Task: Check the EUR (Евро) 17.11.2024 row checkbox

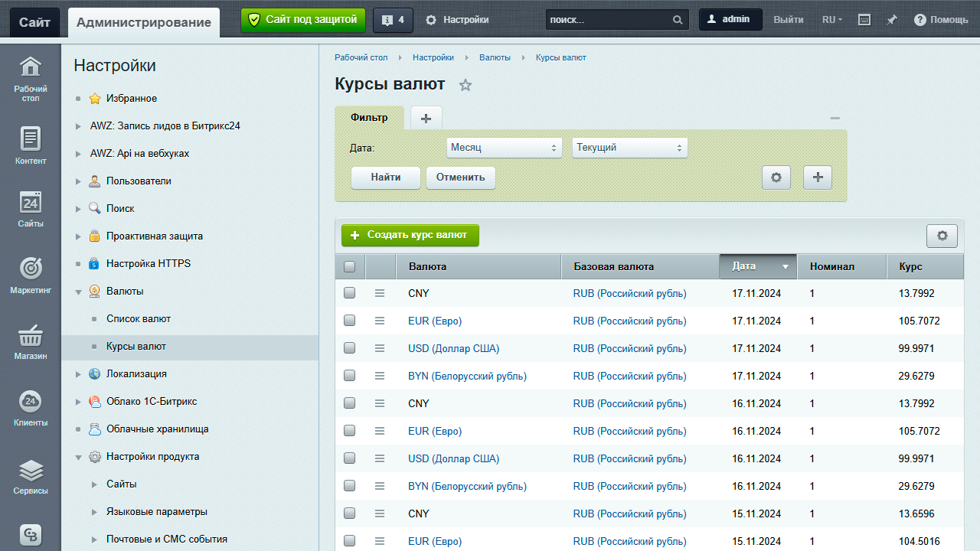Action: coord(350,321)
